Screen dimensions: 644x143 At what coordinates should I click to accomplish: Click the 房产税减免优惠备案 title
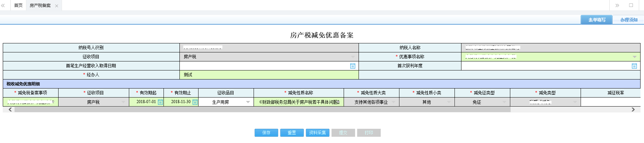click(x=322, y=35)
